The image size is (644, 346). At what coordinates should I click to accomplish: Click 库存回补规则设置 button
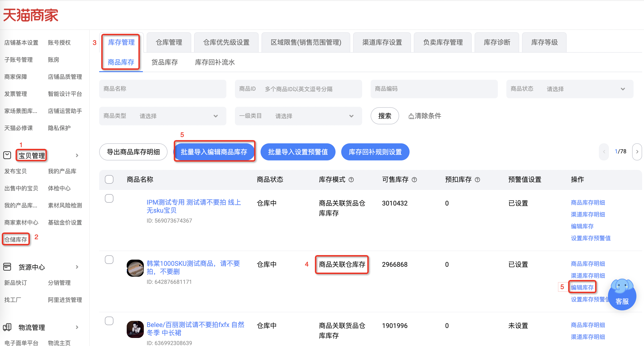point(375,152)
